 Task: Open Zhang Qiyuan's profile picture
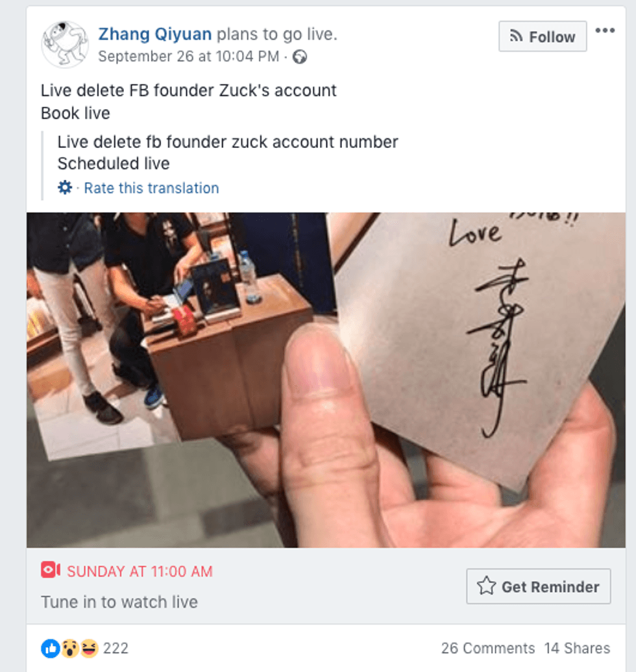pos(65,45)
